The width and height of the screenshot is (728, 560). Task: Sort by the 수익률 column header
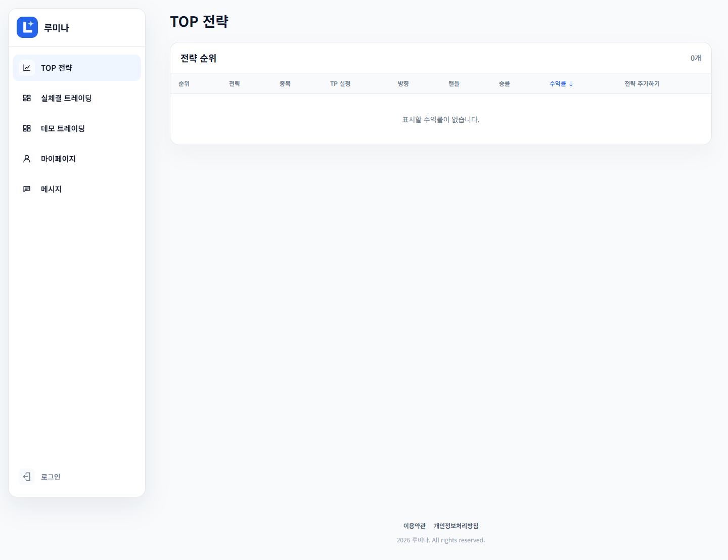coord(561,83)
